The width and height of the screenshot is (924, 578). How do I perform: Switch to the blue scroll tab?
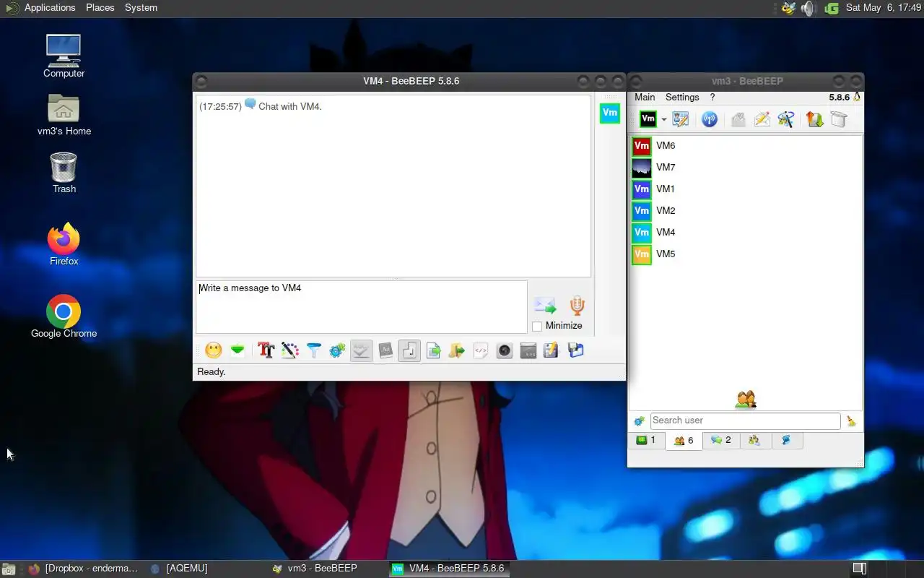coord(787,440)
